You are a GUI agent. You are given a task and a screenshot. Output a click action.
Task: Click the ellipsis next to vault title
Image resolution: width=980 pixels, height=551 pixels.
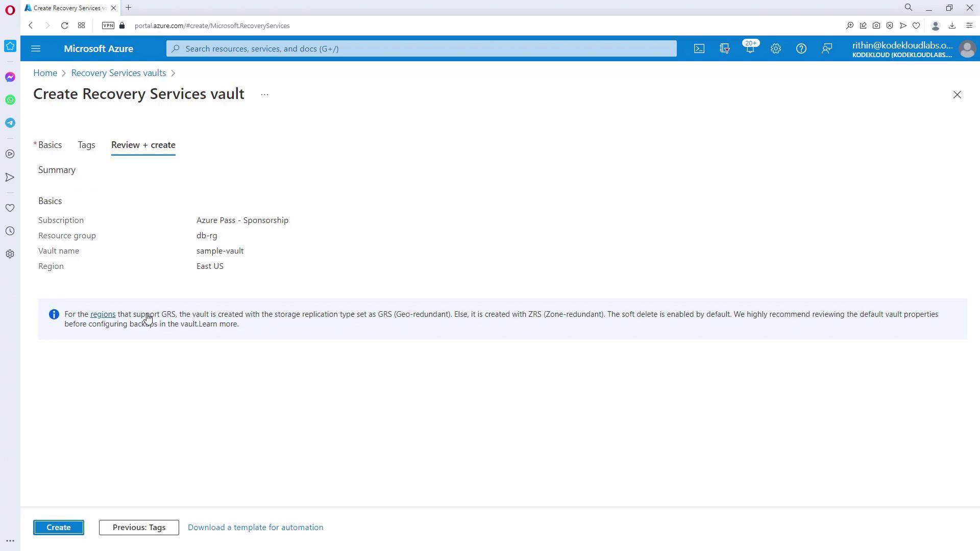point(264,95)
